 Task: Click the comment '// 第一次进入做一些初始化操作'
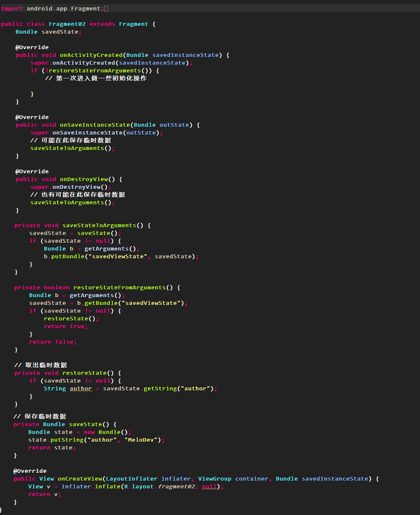[96, 79]
